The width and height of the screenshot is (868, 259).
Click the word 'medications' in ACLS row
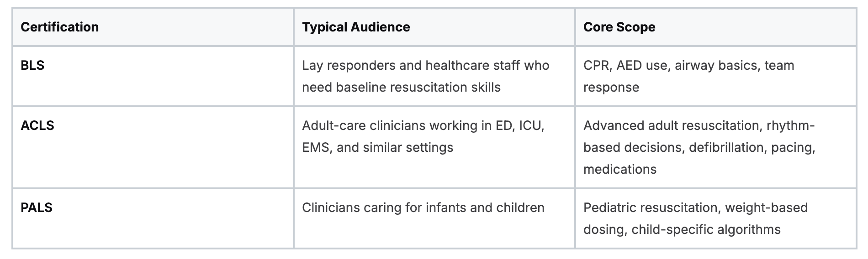click(x=620, y=170)
